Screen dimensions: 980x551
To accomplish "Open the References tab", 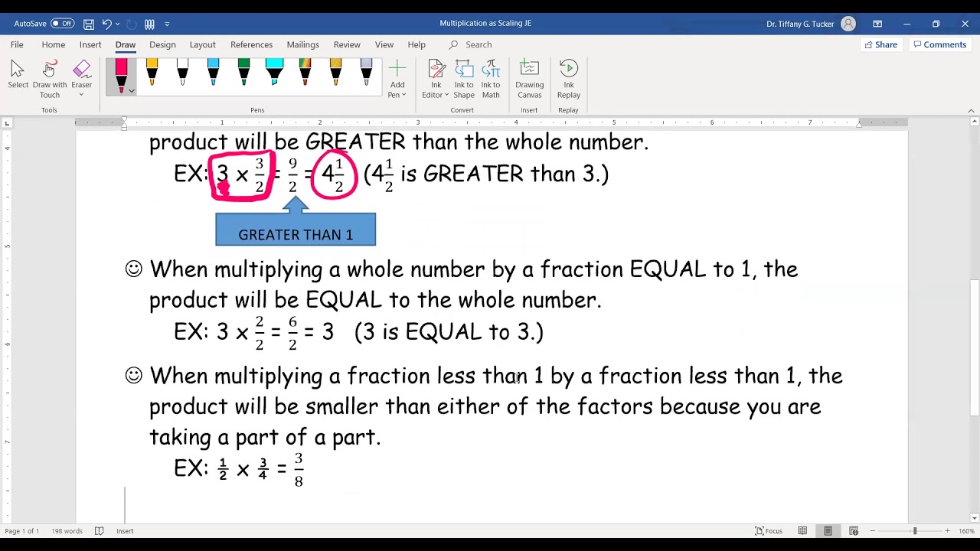I will [251, 44].
